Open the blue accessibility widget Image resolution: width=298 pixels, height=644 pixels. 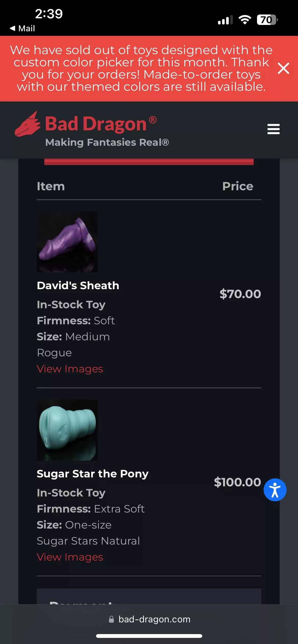pos(275,490)
